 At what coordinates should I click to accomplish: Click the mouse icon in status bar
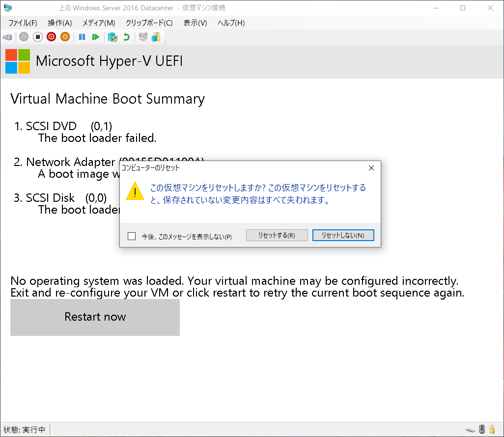tap(481, 429)
